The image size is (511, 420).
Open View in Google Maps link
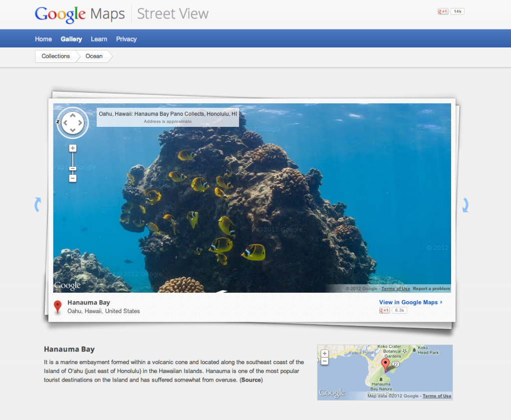[x=411, y=302]
